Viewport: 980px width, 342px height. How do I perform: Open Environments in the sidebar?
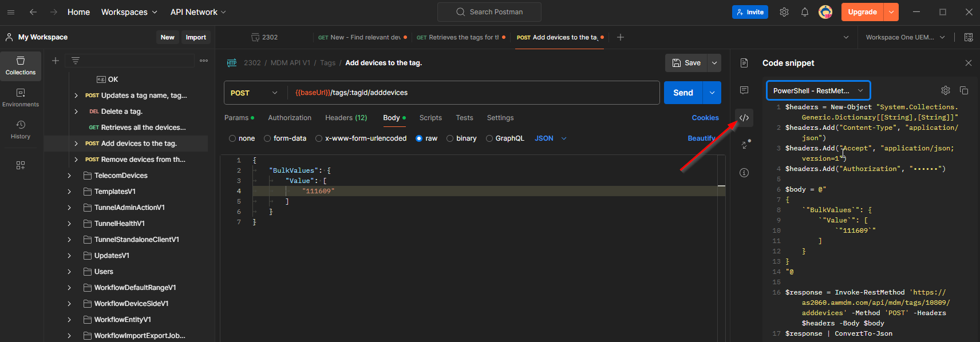click(x=21, y=98)
